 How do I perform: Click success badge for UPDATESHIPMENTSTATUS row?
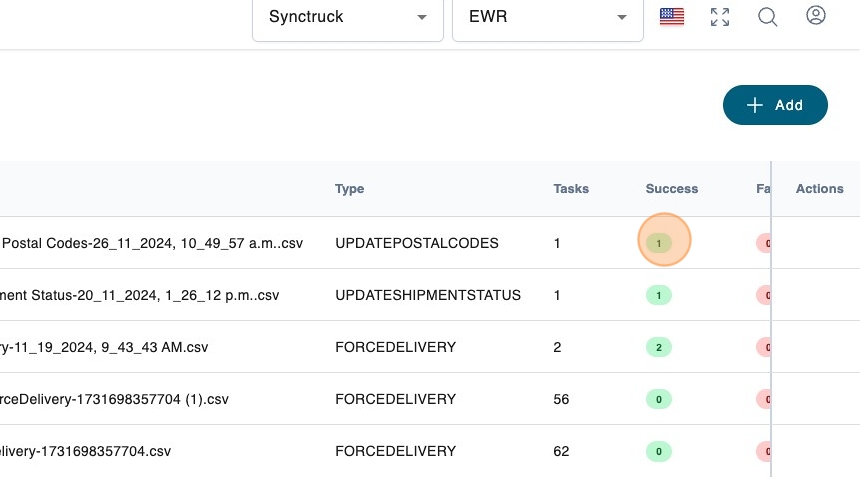pos(659,295)
